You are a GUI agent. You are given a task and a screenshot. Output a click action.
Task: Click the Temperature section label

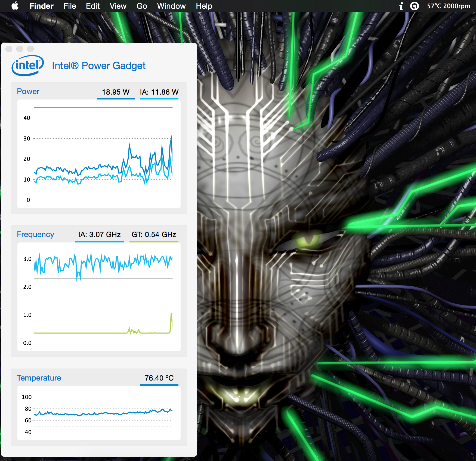39,378
